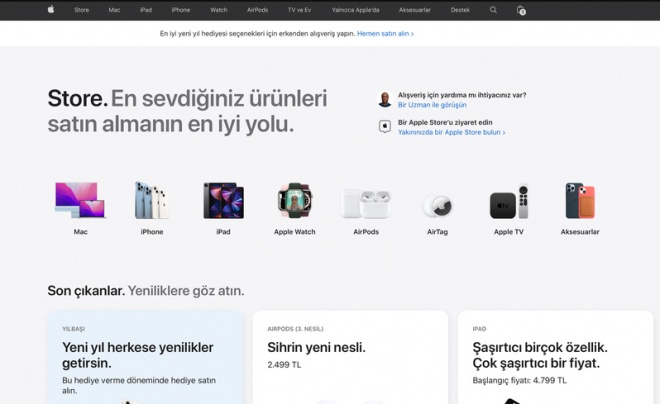The width and height of the screenshot is (660, 404).
Task: Click 'AIRPODS (3. NESİL)' card label
Action: tap(295, 329)
